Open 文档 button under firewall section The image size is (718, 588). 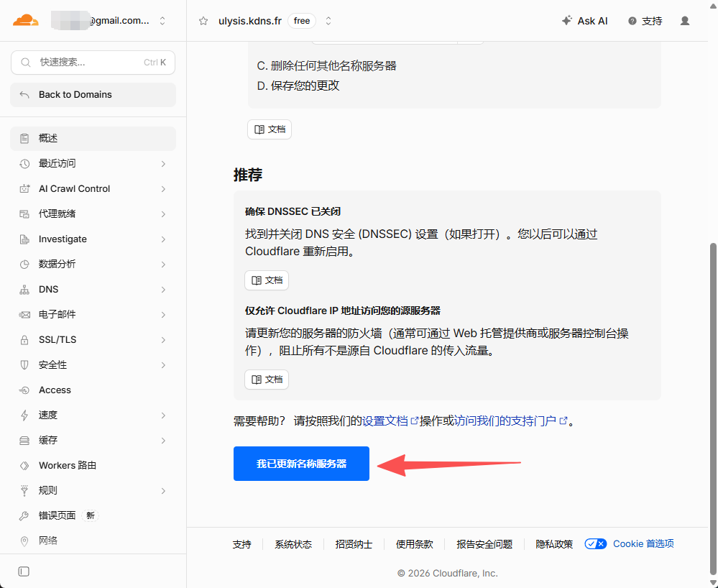pyautogui.click(x=267, y=380)
